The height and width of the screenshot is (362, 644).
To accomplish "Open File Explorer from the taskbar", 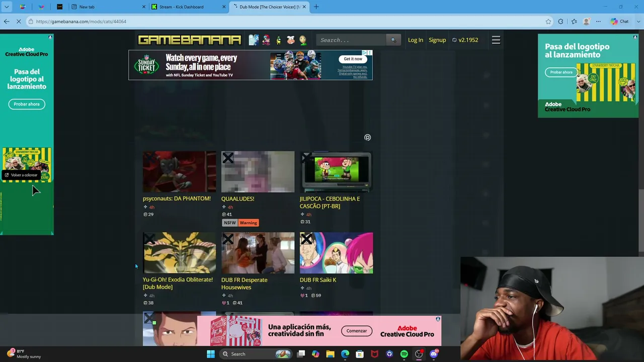I will 331,354.
